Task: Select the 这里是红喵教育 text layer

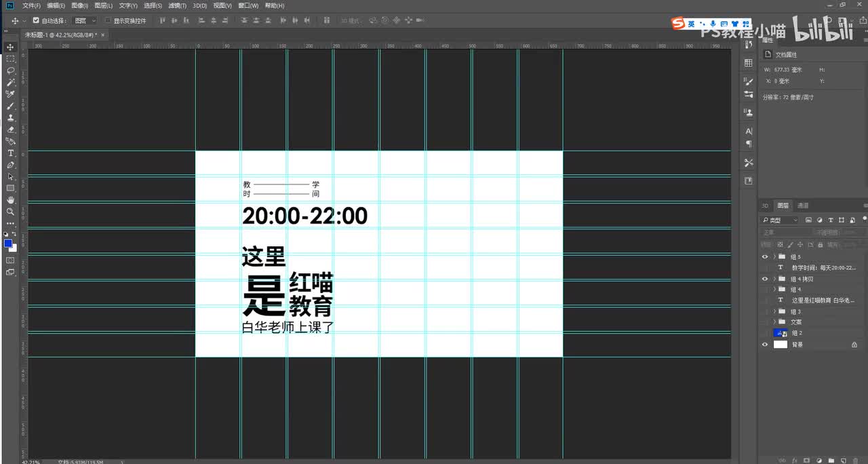Action: (x=823, y=300)
